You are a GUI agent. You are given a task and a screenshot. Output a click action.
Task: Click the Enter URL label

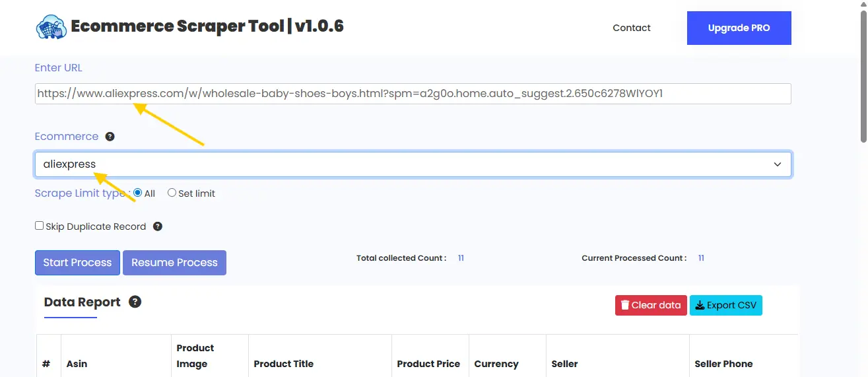pos(59,67)
